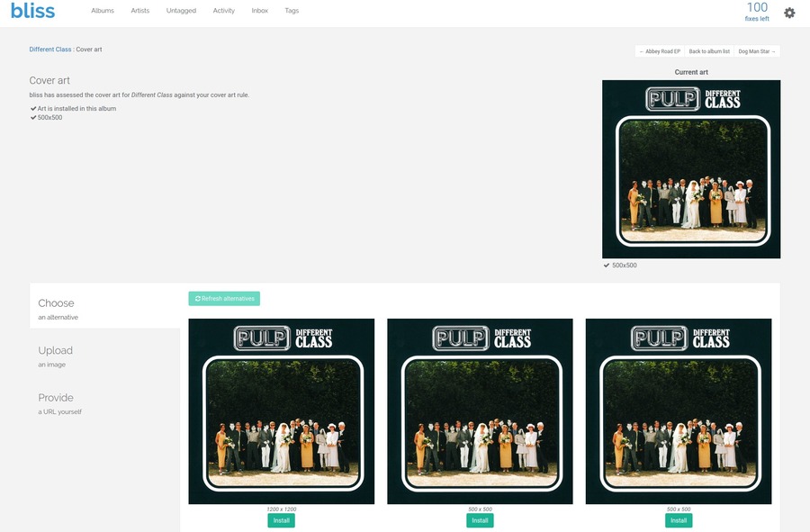
Task: Select the middle 500 x 500 alternative cover
Action: coord(480,411)
